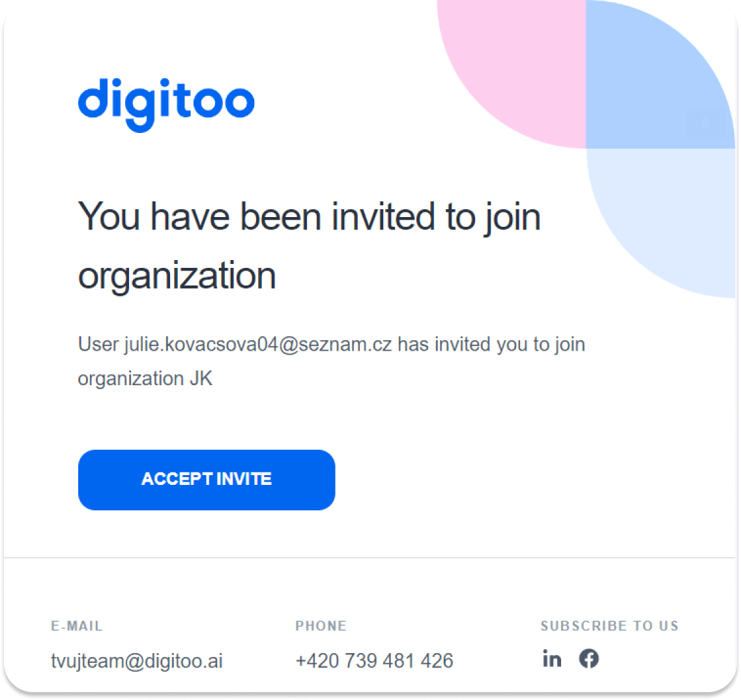Accept the invite with the blue button
741x700 pixels.
click(x=207, y=480)
